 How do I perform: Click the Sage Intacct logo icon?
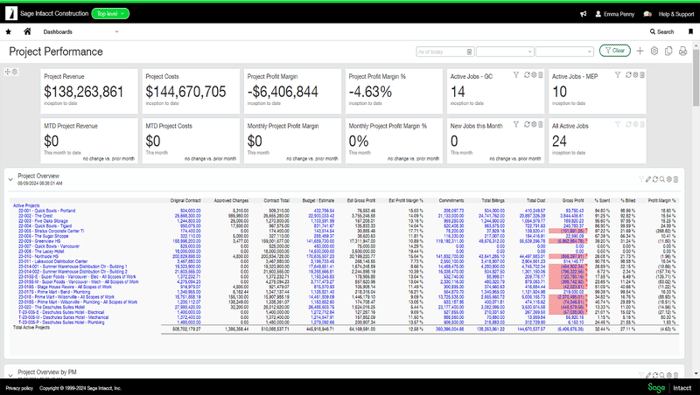point(11,13)
